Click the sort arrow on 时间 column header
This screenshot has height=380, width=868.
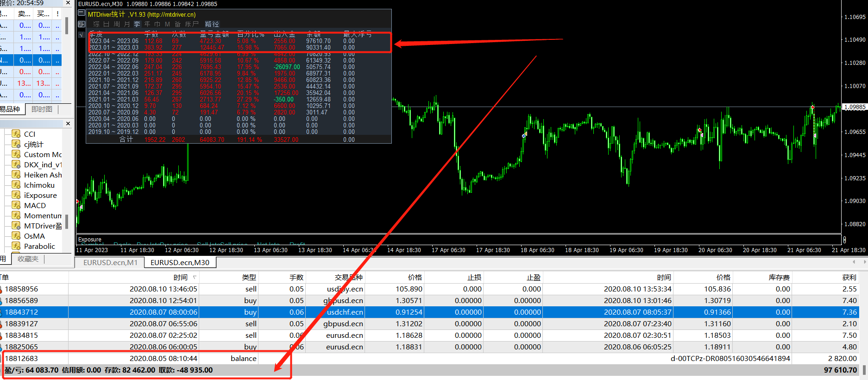[x=195, y=278]
